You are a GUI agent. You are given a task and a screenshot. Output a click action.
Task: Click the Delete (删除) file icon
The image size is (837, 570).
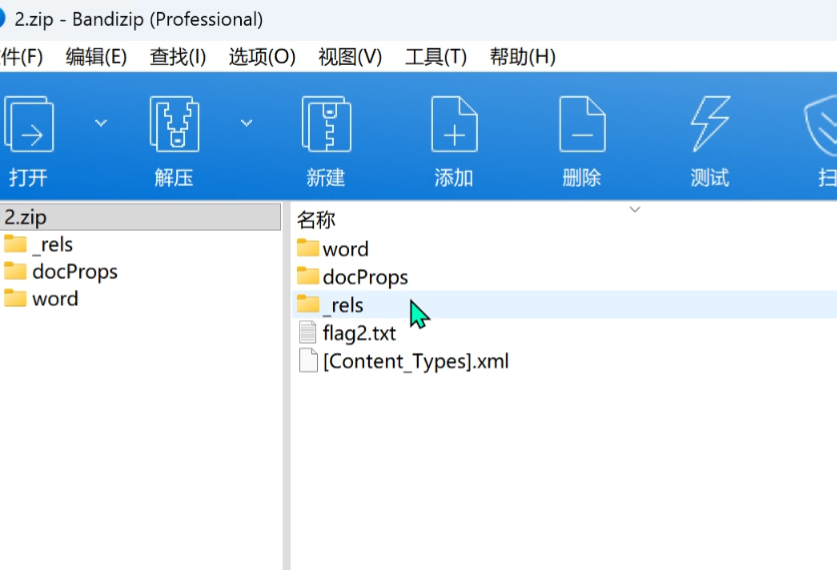581,125
